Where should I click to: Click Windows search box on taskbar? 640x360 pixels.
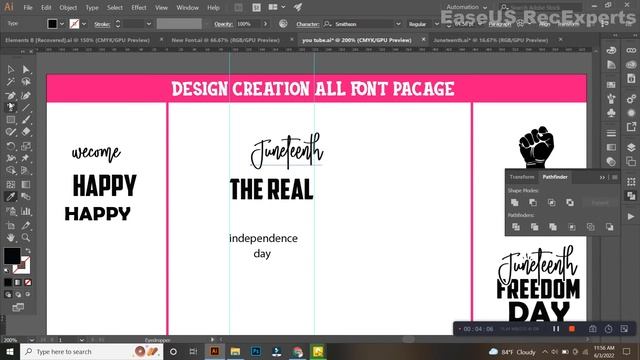91,351
